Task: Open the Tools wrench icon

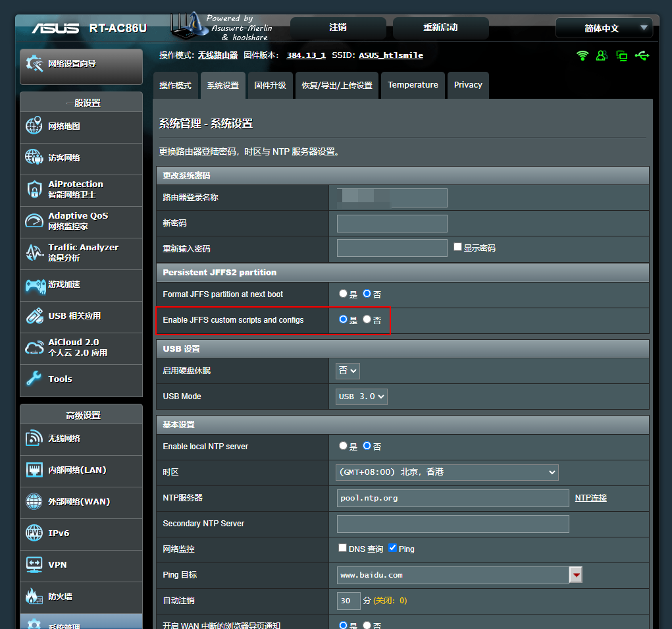Action: pyautogui.click(x=34, y=379)
